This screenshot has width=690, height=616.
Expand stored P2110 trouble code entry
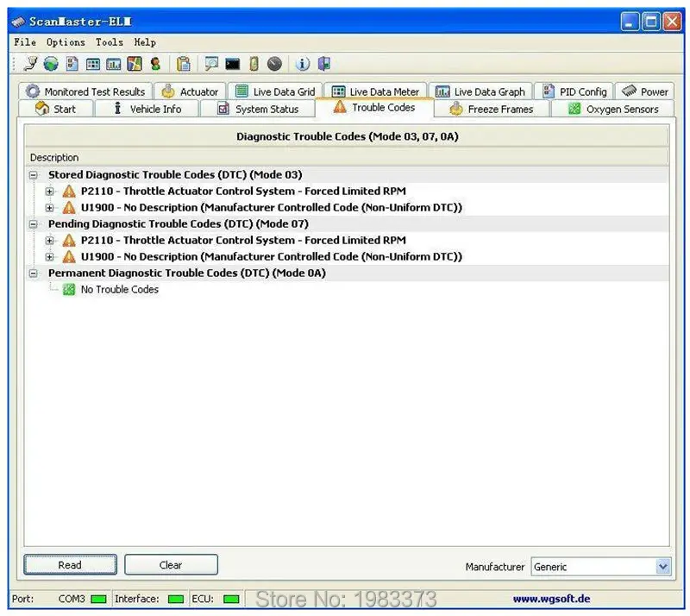coord(49,192)
